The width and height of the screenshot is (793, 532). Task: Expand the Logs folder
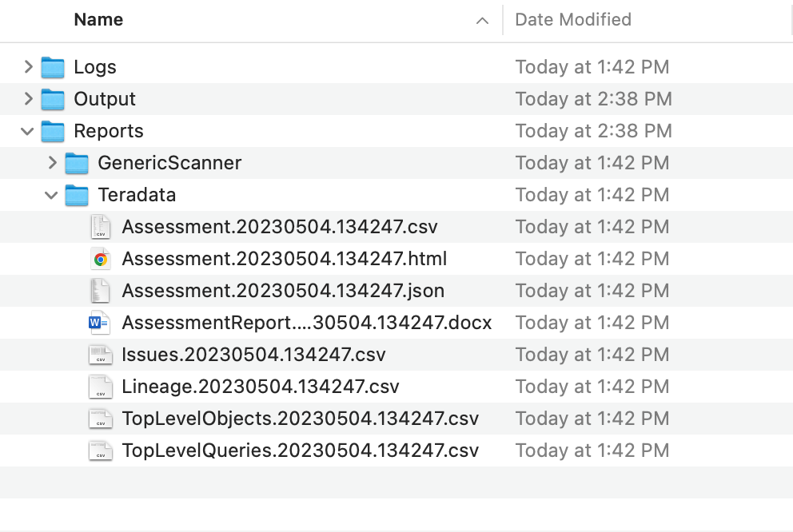pyautogui.click(x=28, y=67)
